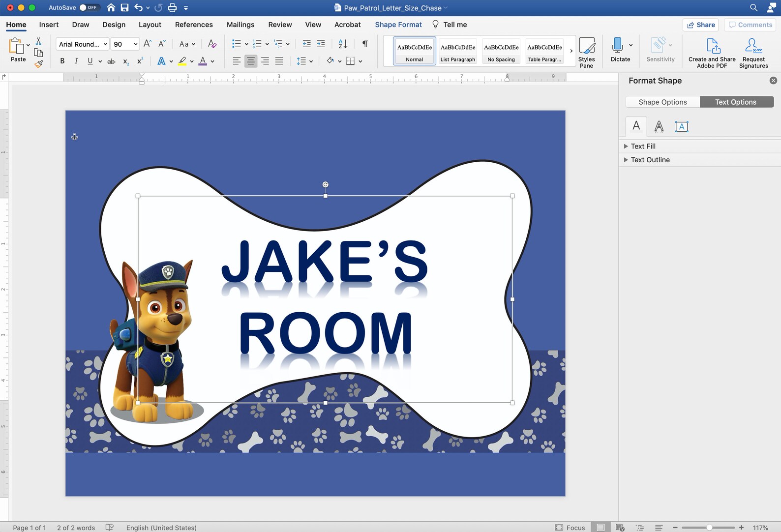This screenshot has width=781, height=532.
Task: Align text to the left
Action: [x=237, y=61]
